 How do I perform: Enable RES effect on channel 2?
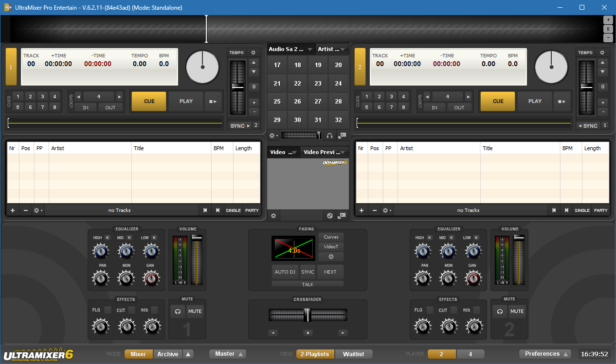point(477,310)
